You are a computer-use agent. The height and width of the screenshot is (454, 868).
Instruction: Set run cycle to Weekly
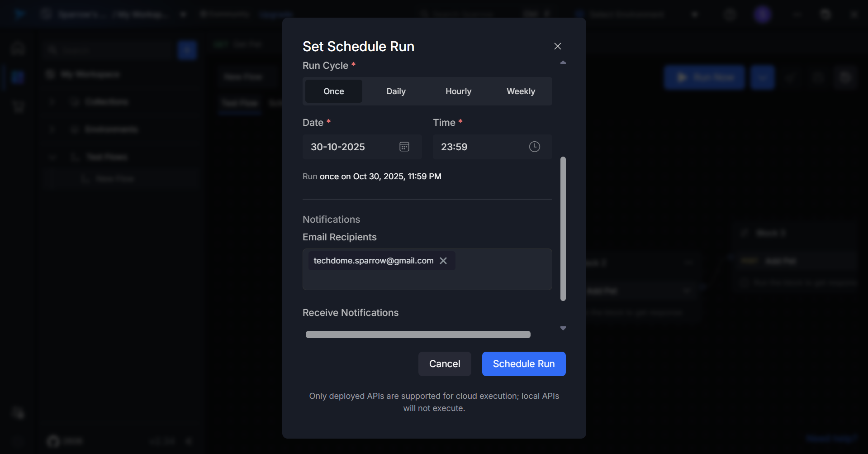521,91
